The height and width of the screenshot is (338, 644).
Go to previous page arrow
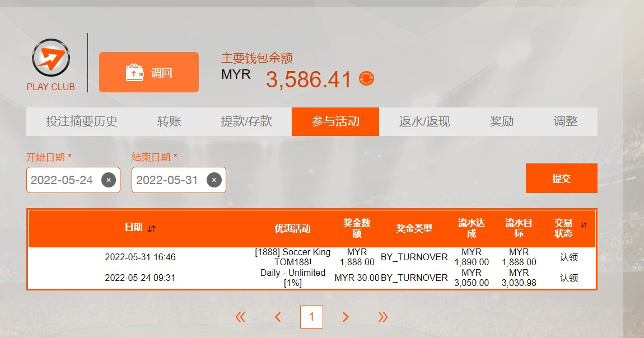click(x=278, y=317)
